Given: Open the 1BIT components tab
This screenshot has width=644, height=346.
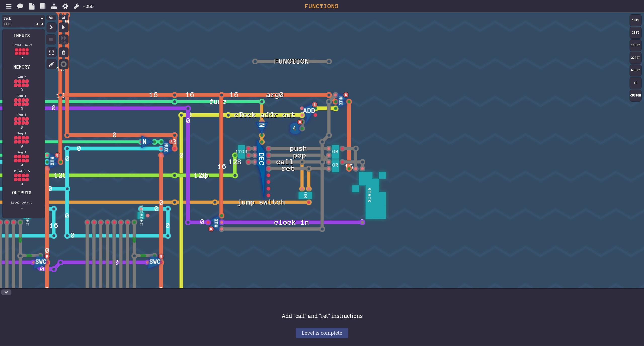Looking at the screenshot, I should click(x=635, y=20).
